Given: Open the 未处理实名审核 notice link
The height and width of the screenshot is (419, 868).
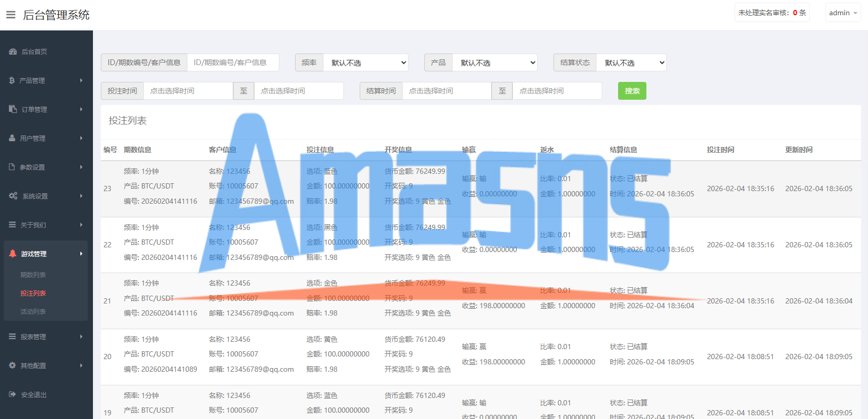Looking at the screenshot, I should coord(772,13).
